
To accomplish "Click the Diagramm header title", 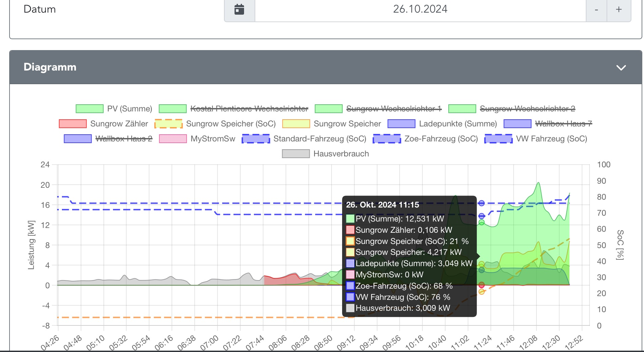I will pos(50,67).
